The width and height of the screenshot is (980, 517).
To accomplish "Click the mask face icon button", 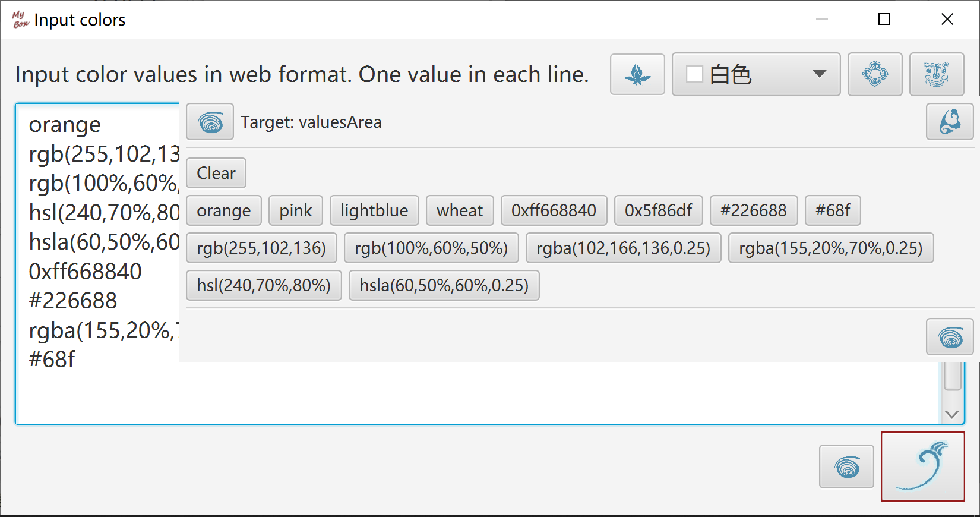I will coord(937,74).
